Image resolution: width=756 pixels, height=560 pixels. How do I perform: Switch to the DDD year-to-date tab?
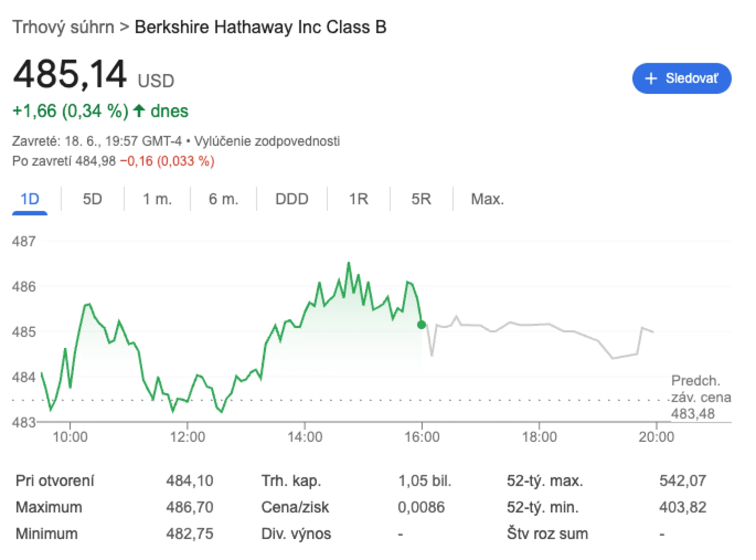pyautogui.click(x=292, y=199)
